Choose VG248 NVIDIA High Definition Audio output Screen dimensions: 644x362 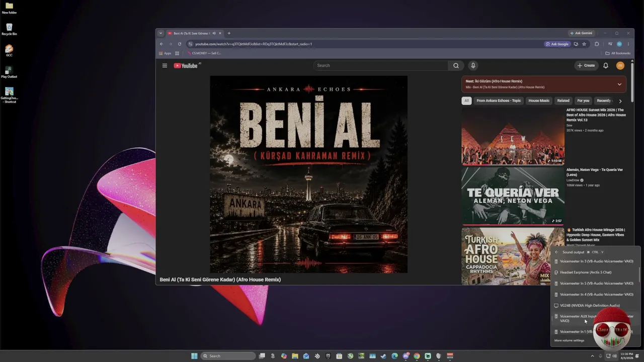[x=596, y=306]
